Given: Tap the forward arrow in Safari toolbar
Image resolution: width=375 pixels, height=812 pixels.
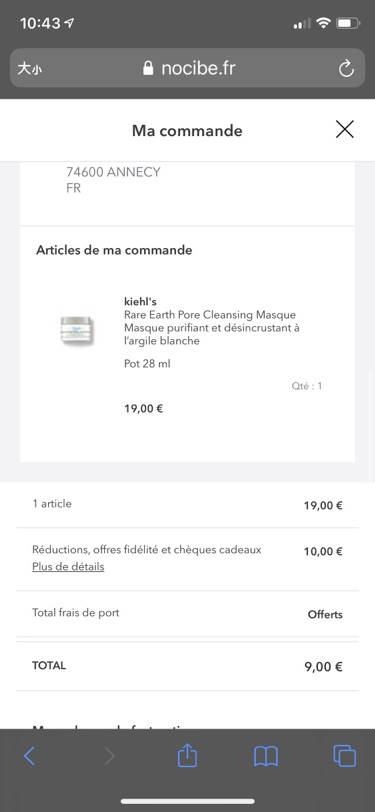Looking at the screenshot, I should [110, 756].
